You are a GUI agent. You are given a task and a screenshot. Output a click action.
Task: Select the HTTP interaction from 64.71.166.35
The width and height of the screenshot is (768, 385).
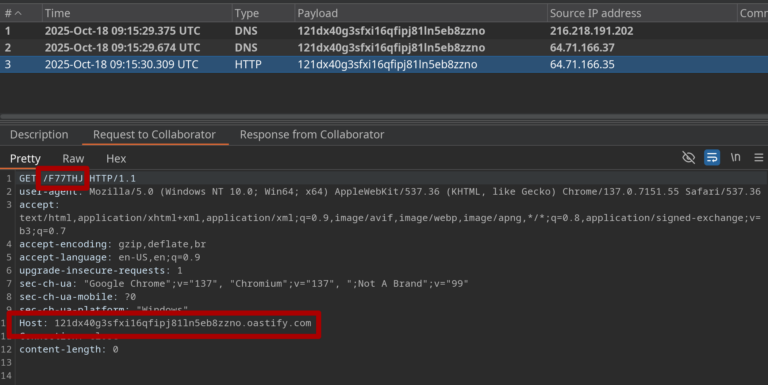tap(384, 65)
